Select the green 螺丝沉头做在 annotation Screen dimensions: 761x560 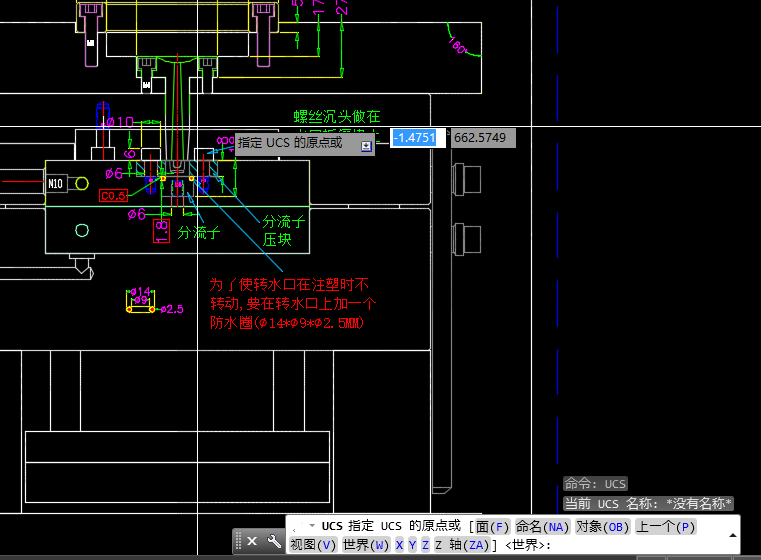click(x=337, y=116)
